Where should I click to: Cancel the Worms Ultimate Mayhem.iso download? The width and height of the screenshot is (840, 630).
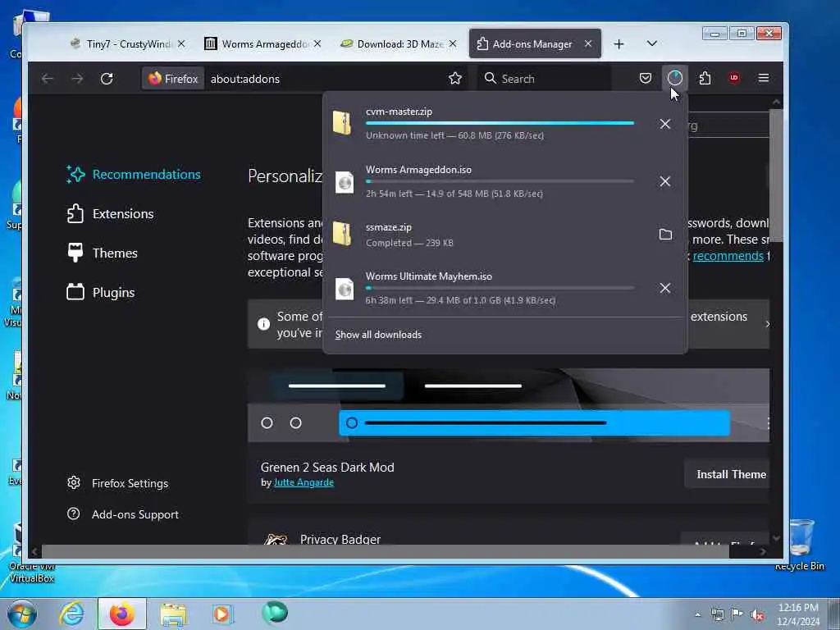tap(664, 288)
